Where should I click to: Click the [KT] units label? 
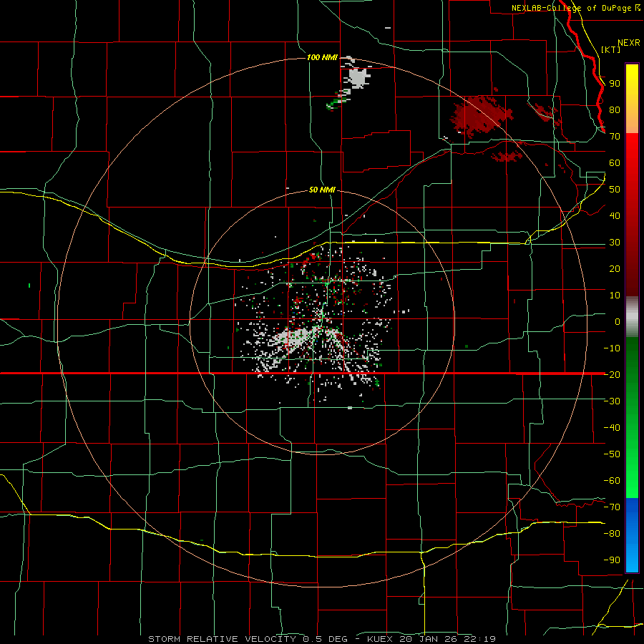click(611, 49)
